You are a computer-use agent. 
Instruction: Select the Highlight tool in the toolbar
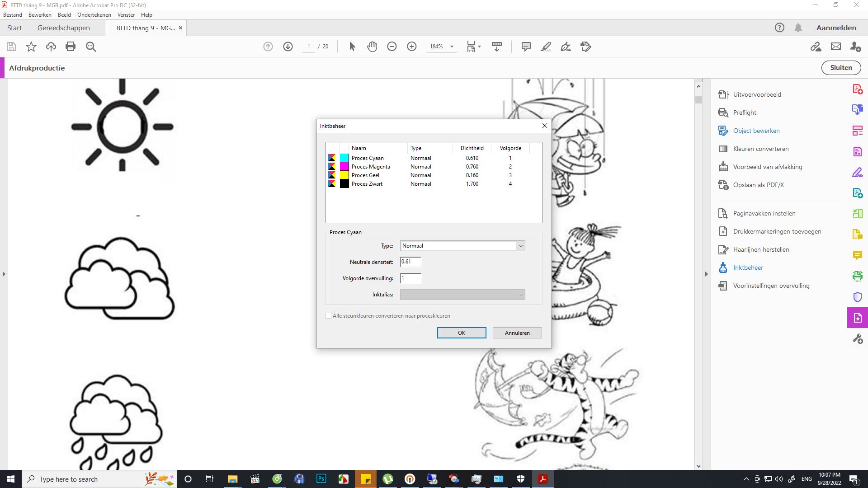[546, 47]
